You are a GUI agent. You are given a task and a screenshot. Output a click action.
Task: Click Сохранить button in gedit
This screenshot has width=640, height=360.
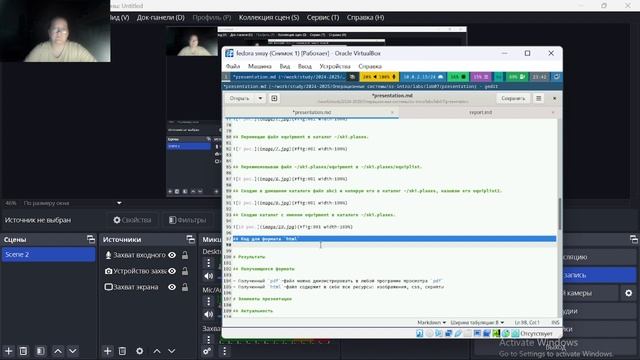(513, 98)
